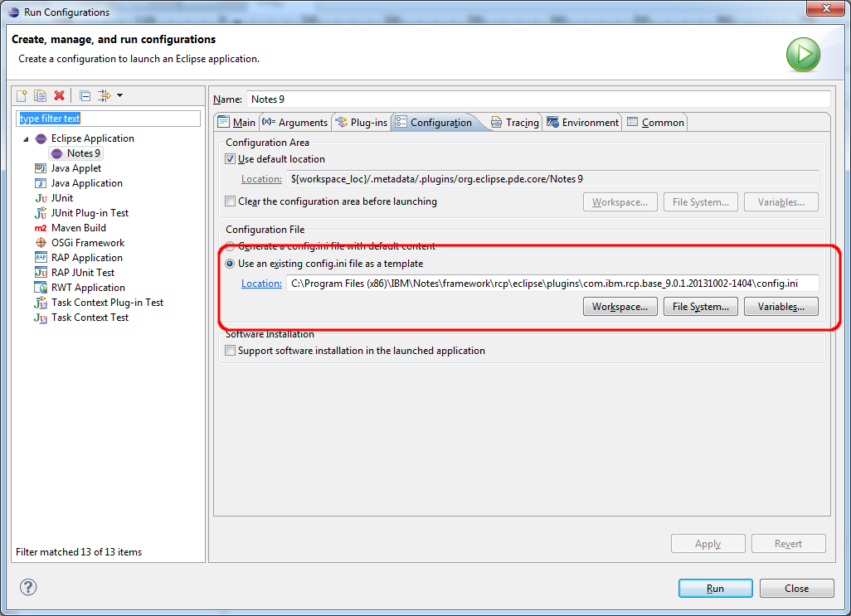Viewport: 851px width, 616px height.
Task: Select Maven Build configuration type
Action: click(78, 228)
